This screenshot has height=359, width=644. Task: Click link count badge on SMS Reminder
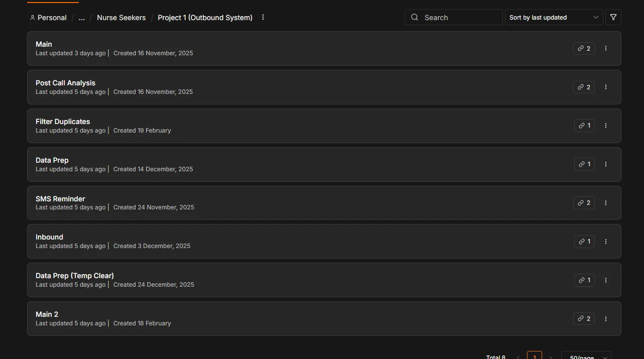click(x=584, y=203)
